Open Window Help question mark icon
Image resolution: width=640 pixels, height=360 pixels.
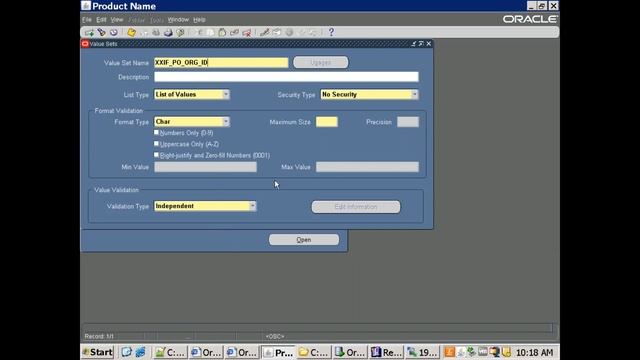coord(331,32)
